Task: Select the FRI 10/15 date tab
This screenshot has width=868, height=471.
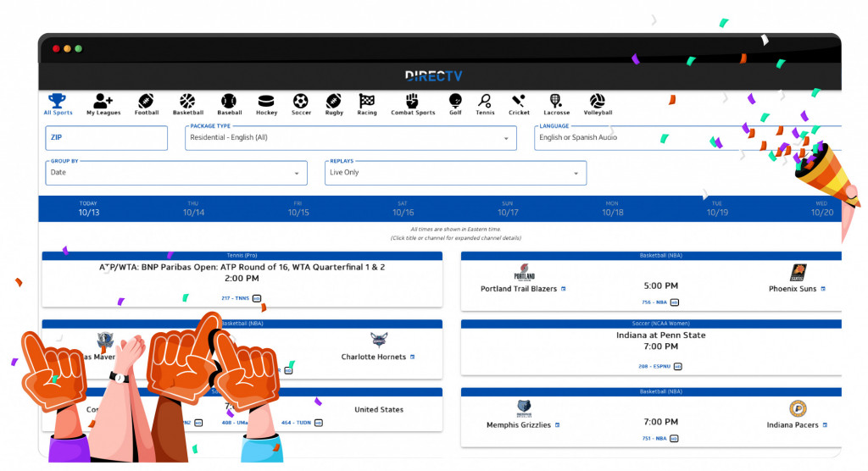Action: point(298,208)
